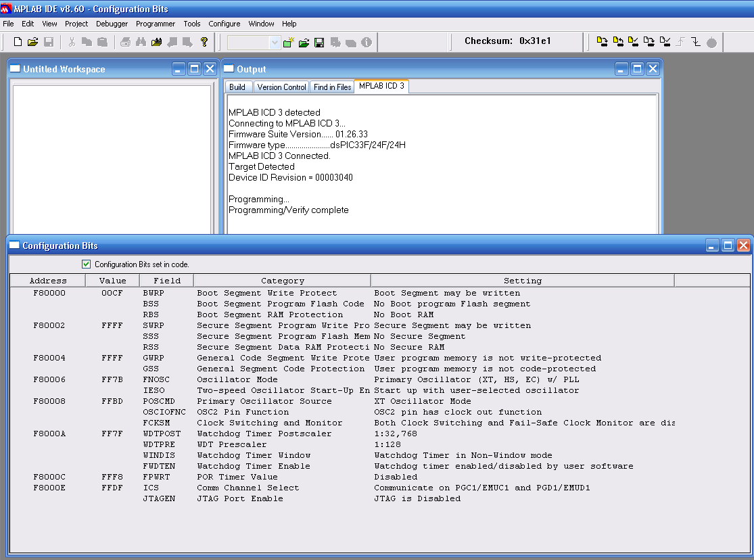Click the gray Build Options icon

[x=335, y=43]
